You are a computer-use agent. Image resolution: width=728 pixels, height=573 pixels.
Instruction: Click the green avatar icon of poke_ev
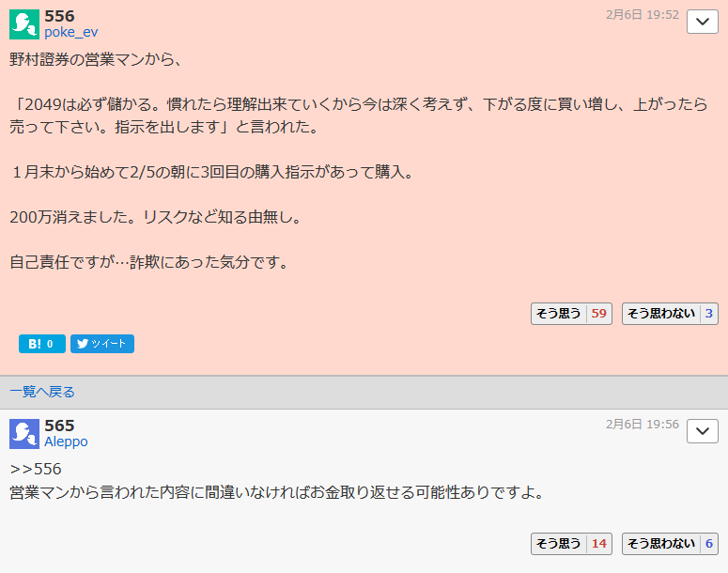point(24,24)
